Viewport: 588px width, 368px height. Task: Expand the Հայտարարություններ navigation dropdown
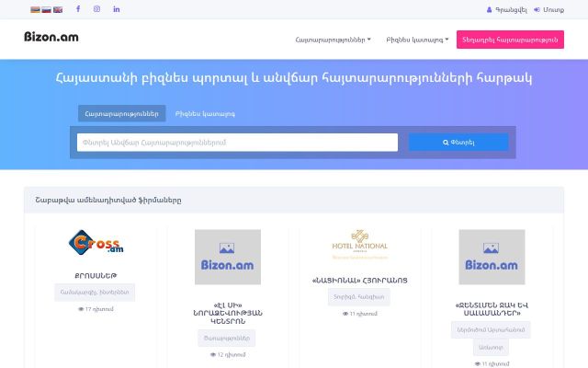click(333, 40)
